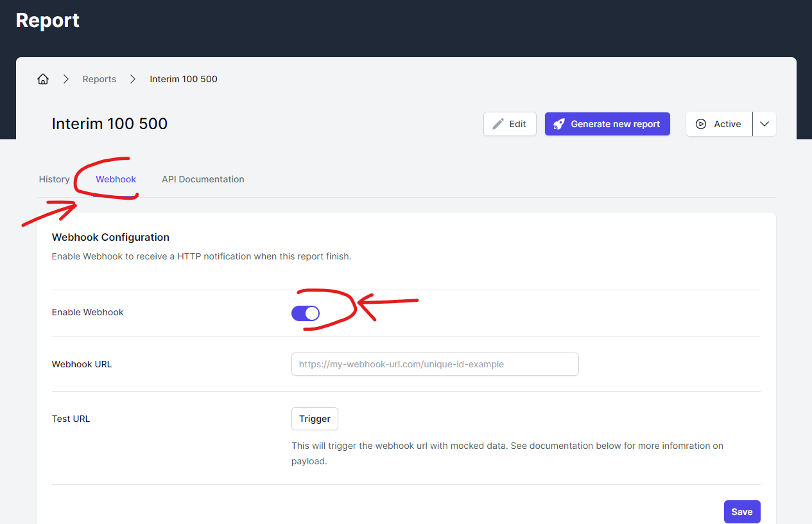The width and height of the screenshot is (812, 524).
Task: Focus the Webhook URL input field
Action: [435, 364]
